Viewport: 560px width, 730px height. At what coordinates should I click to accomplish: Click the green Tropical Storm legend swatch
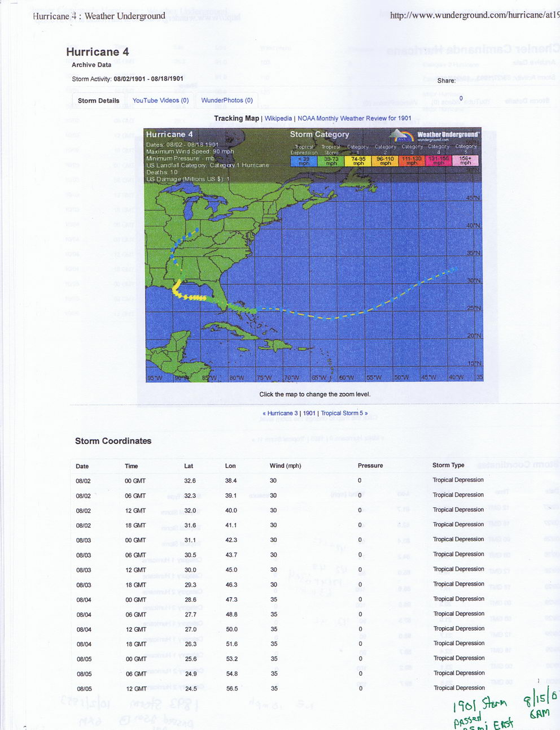pyautogui.click(x=331, y=161)
